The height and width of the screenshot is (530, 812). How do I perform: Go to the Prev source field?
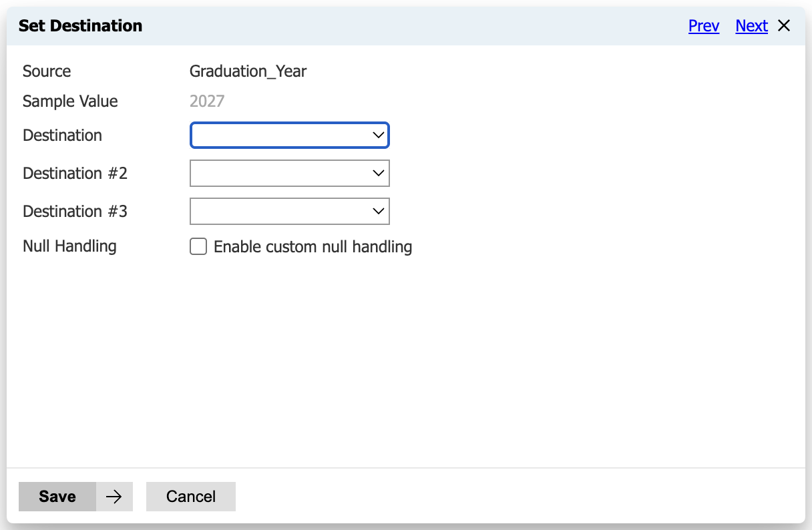(x=704, y=26)
